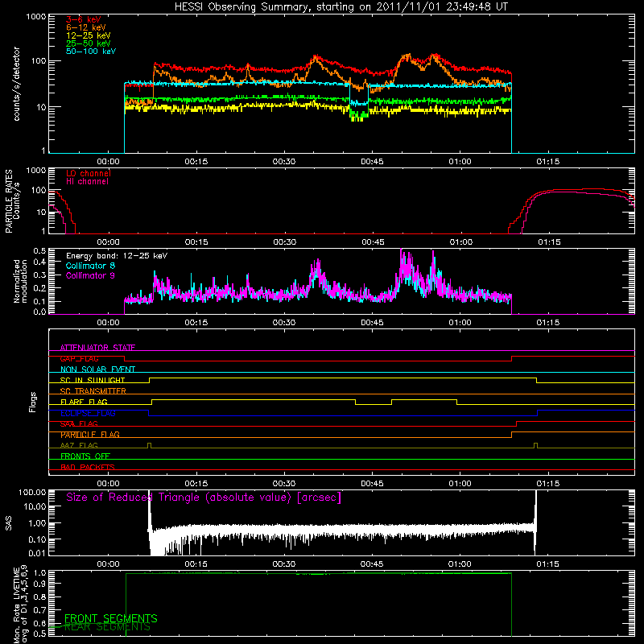Click the 00:30 time label under the counts plot
The width and height of the screenshot is (644, 644).
[x=284, y=162]
